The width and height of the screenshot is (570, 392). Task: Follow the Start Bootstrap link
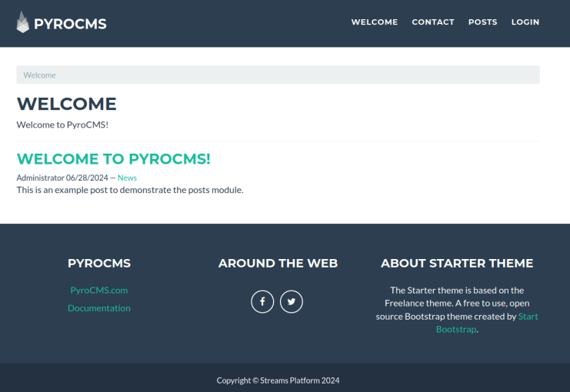click(487, 323)
